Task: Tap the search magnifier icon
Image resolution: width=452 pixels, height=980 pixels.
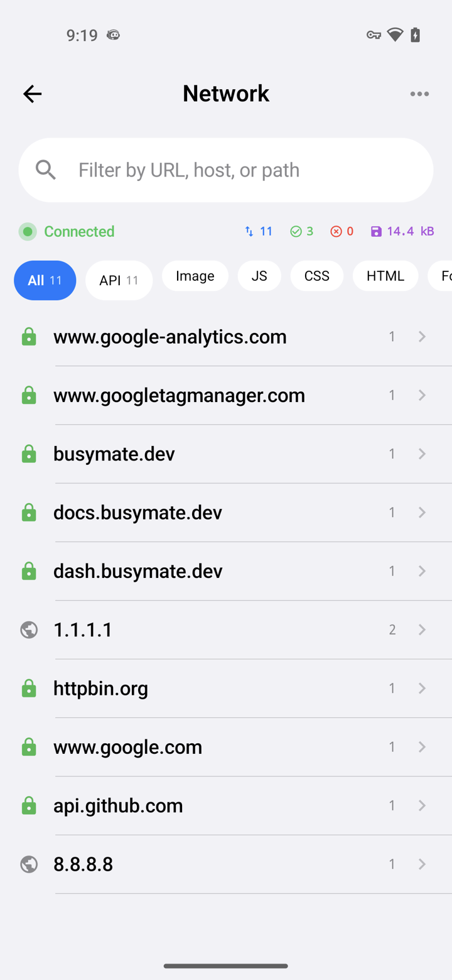Action: [x=46, y=170]
